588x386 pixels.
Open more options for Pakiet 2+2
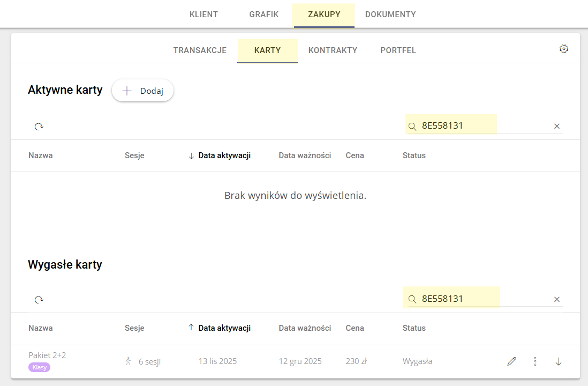[x=535, y=361]
